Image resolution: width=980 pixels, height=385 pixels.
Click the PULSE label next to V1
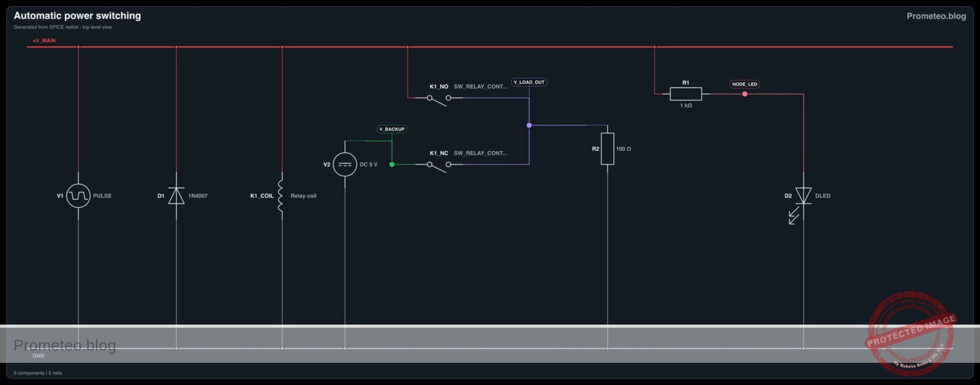pos(102,196)
